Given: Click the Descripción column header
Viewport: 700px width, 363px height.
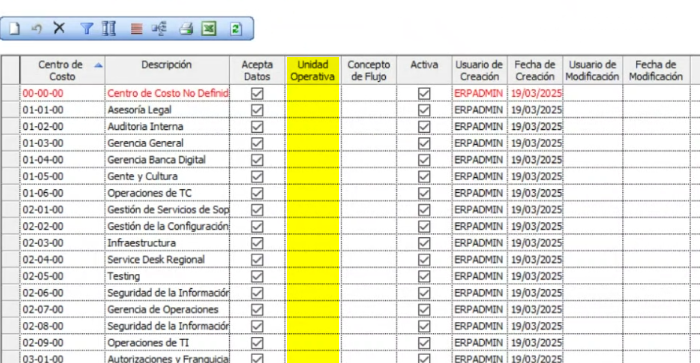Looking at the screenshot, I should coord(167,70).
